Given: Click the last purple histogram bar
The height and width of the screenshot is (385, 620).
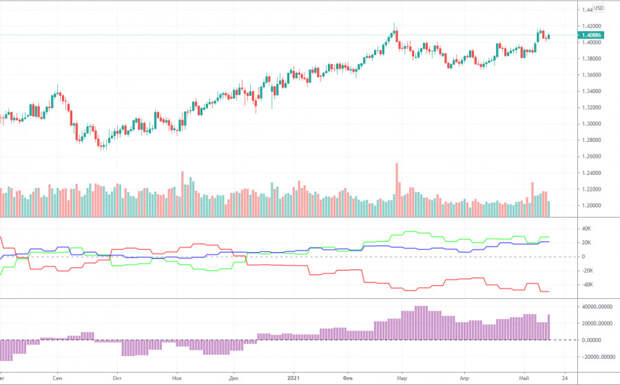Looking at the screenshot, I should pos(549,327).
